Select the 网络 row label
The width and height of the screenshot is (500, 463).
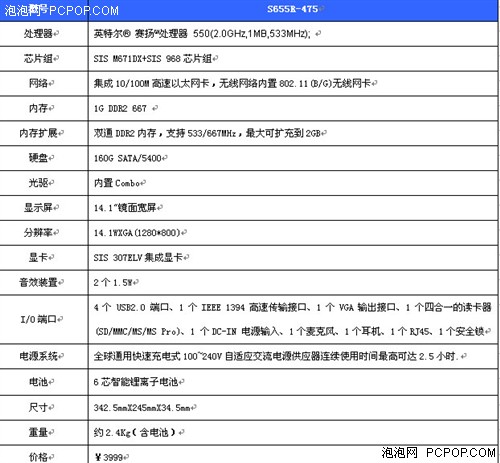pos(39,83)
